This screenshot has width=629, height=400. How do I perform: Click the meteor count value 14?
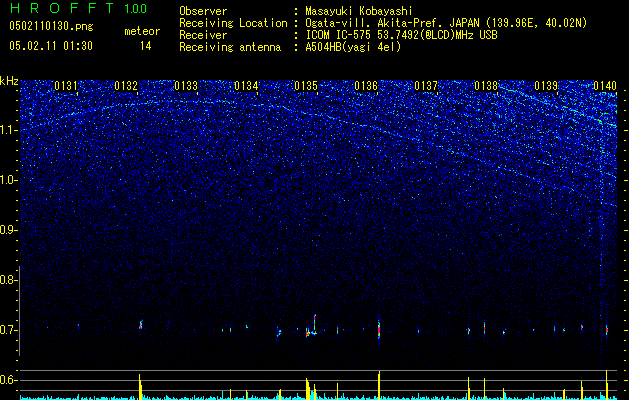point(146,46)
